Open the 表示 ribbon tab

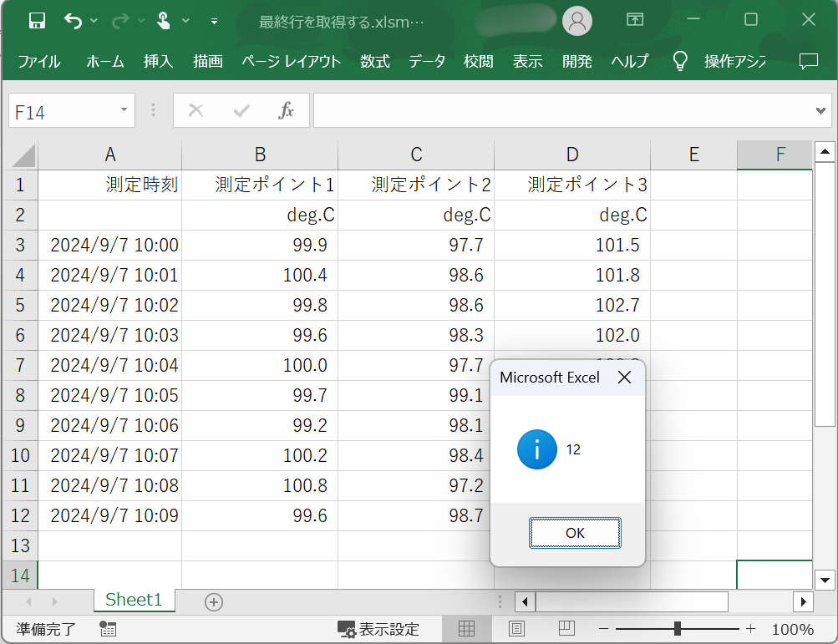(x=527, y=62)
